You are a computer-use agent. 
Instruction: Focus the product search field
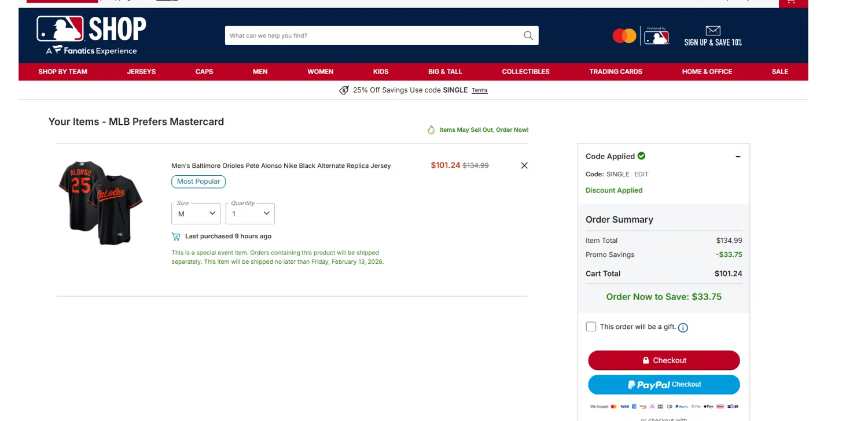click(373, 35)
